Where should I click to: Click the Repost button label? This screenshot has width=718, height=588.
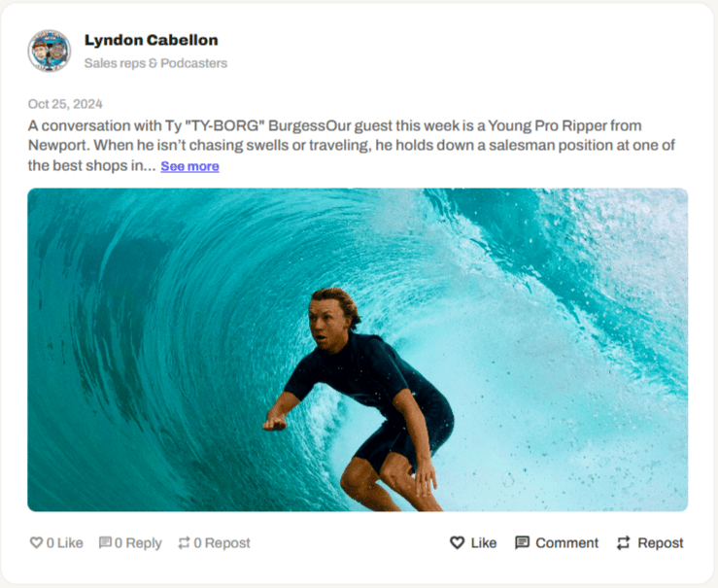coord(661,542)
